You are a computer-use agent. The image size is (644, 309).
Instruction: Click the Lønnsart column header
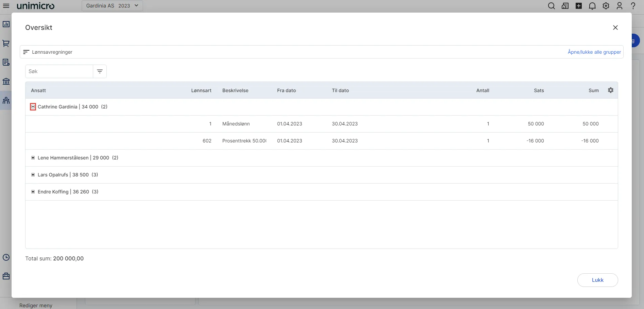(x=201, y=90)
